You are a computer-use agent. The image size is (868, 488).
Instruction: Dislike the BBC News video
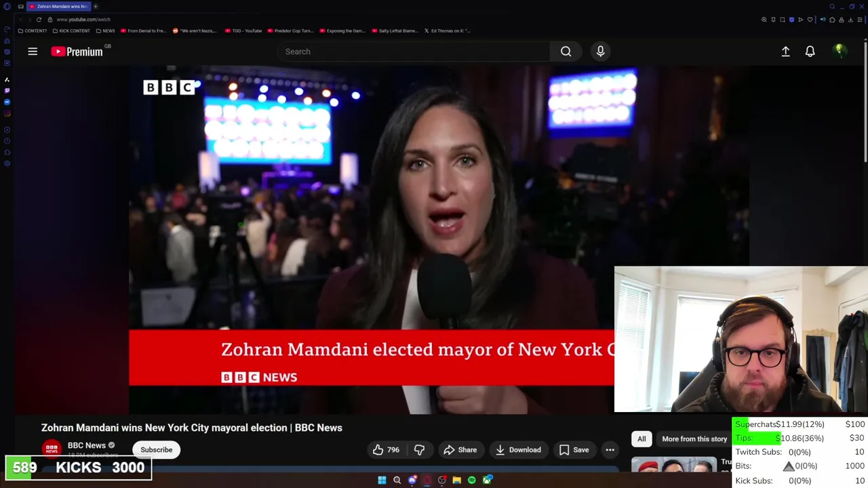(419, 450)
